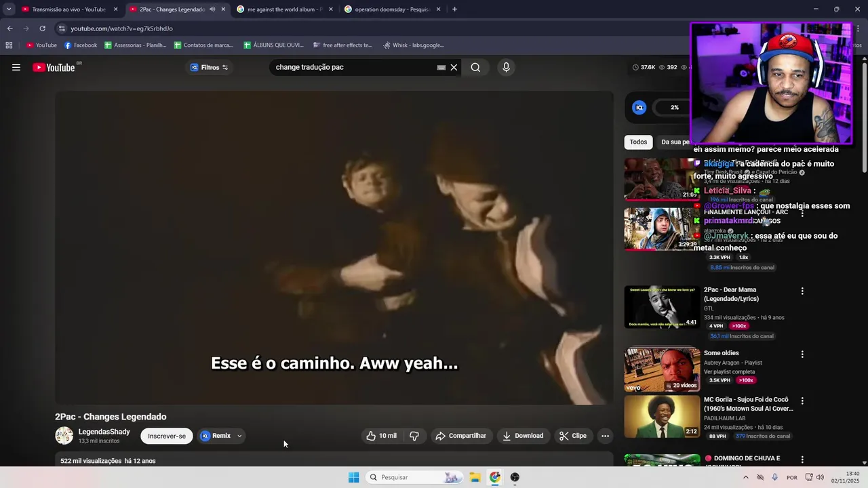The height and width of the screenshot is (488, 868).
Task: Open the OBS icon in the taskbar
Action: [515, 477]
